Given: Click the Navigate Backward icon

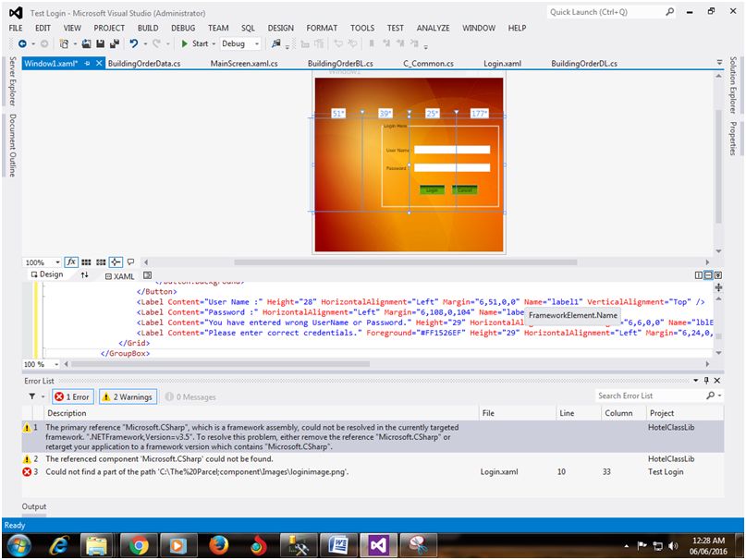Looking at the screenshot, I should point(22,43).
